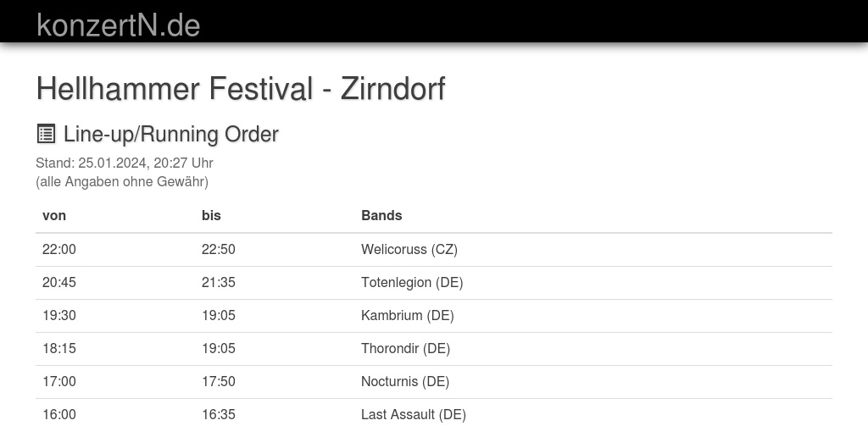Click the 18:15 start time cell
The width and height of the screenshot is (868, 448).
[x=59, y=348]
